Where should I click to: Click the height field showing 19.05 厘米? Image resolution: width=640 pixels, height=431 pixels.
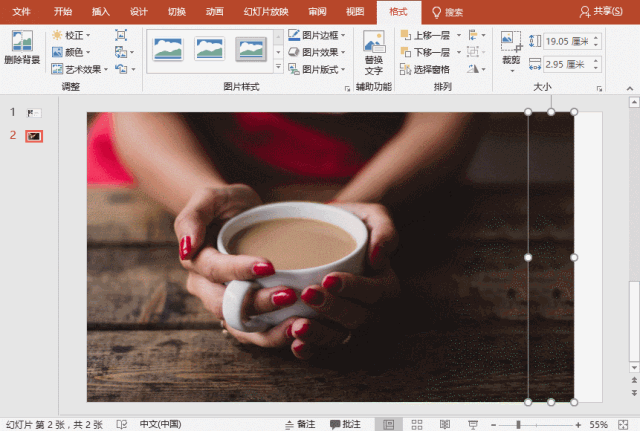coord(567,41)
